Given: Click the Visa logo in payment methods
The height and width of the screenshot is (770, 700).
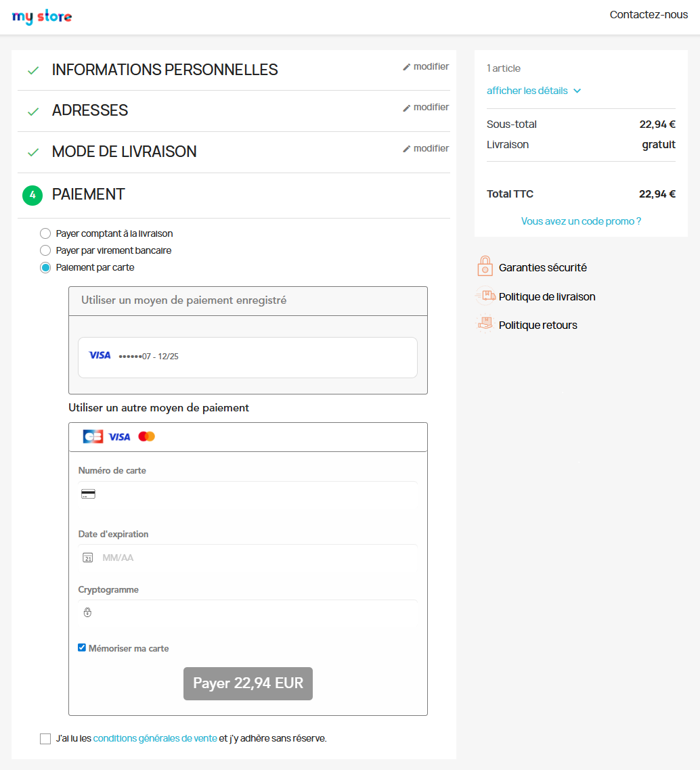Looking at the screenshot, I should coord(119,437).
